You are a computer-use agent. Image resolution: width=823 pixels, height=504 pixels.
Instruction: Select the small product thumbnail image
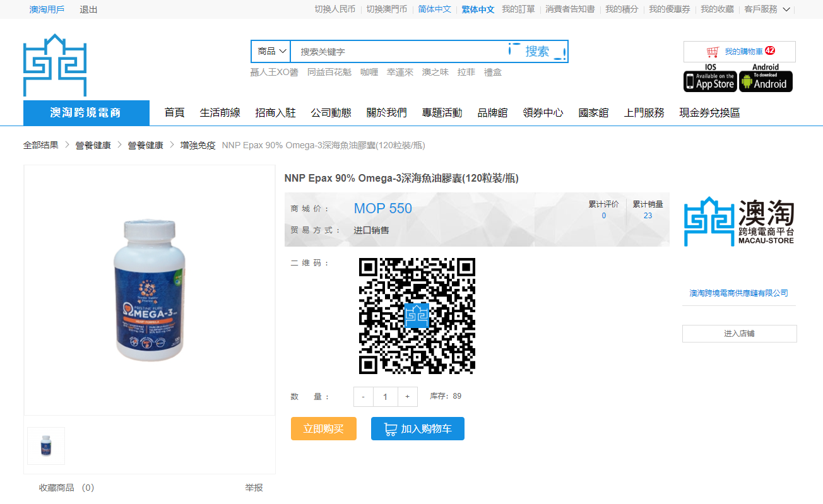(46, 446)
